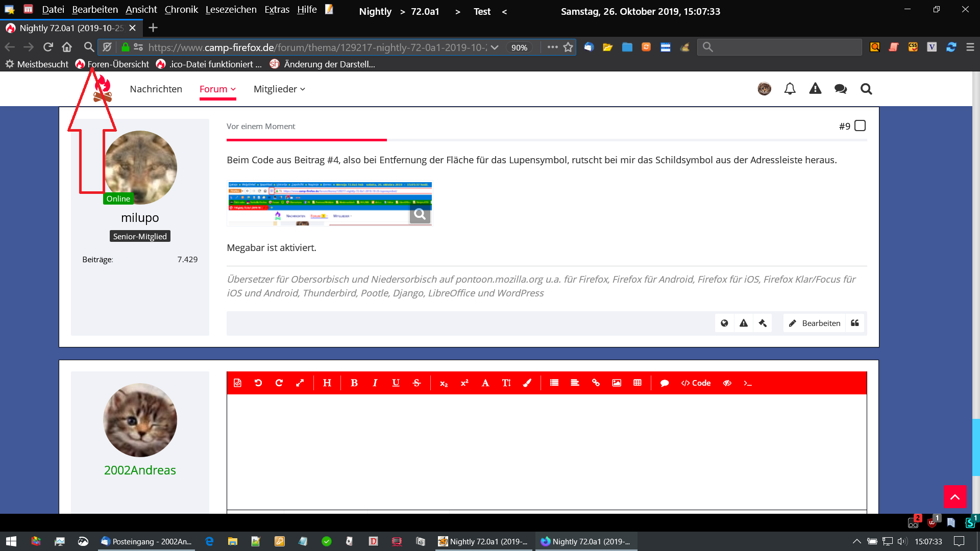
Task: Insert a Code block in editor
Action: click(x=696, y=383)
